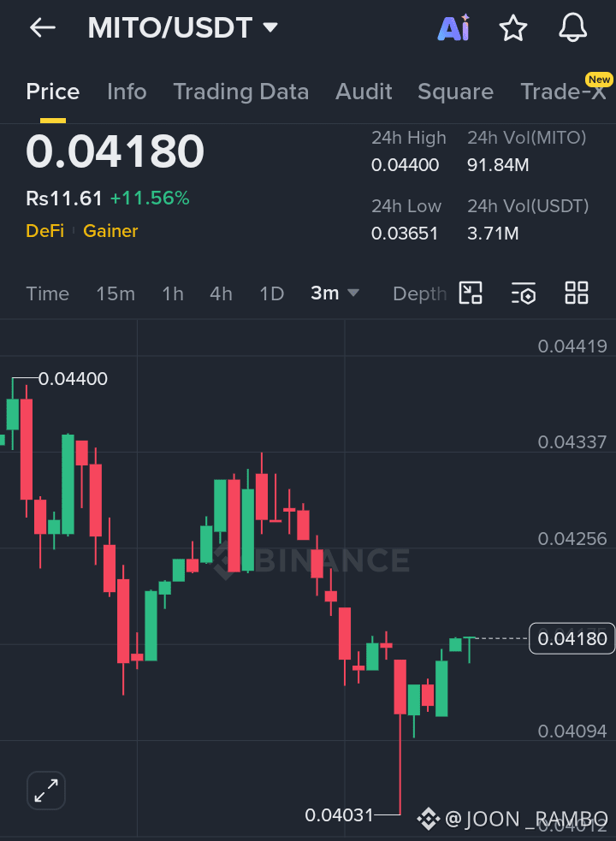Tap the 0.04094 axis price label
616x841 pixels.
click(572, 731)
